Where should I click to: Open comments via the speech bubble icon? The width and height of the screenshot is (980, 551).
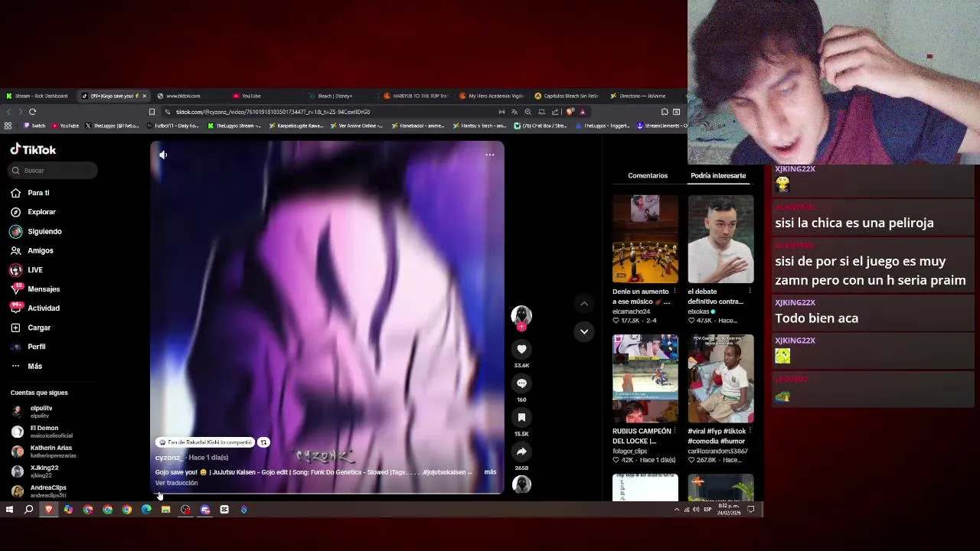[x=521, y=383]
